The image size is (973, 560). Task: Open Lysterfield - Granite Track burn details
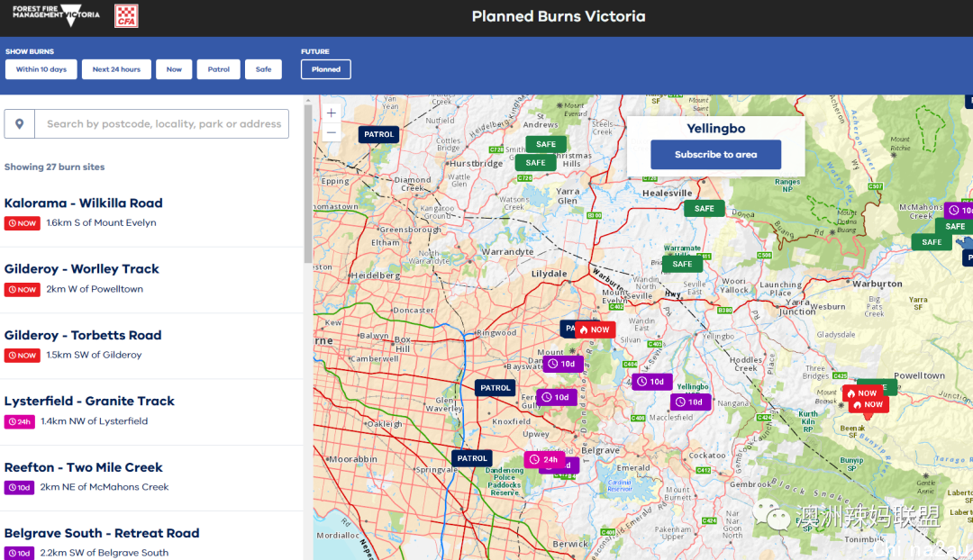click(89, 402)
